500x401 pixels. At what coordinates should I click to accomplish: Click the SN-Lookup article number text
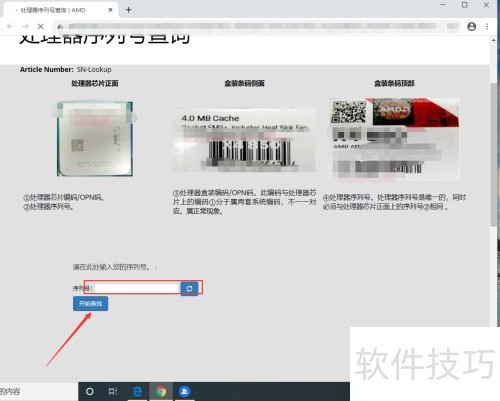pyautogui.click(x=94, y=70)
